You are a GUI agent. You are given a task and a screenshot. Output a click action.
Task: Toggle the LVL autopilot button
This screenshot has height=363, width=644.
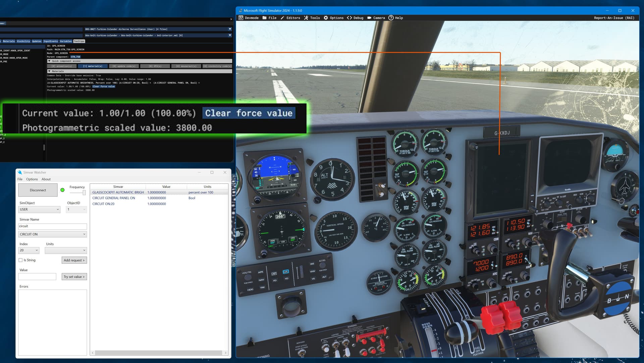tap(286, 271)
